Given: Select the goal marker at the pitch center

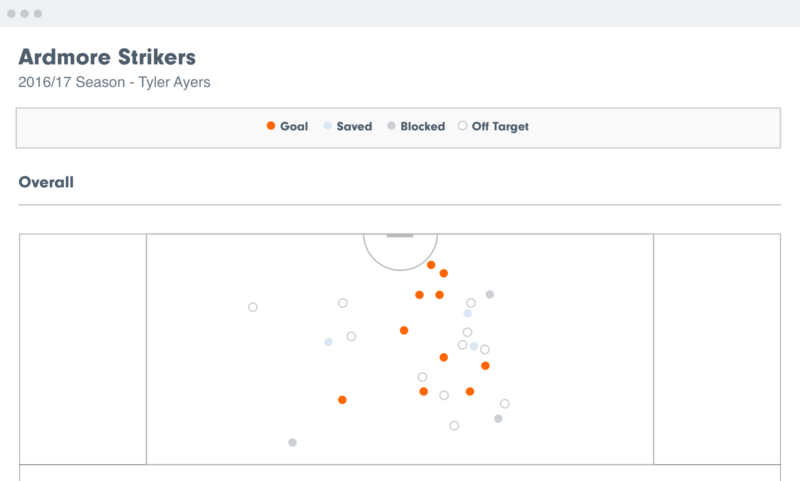Looking at the screenshot, I should pyautogui.click(x=404, y=331).
